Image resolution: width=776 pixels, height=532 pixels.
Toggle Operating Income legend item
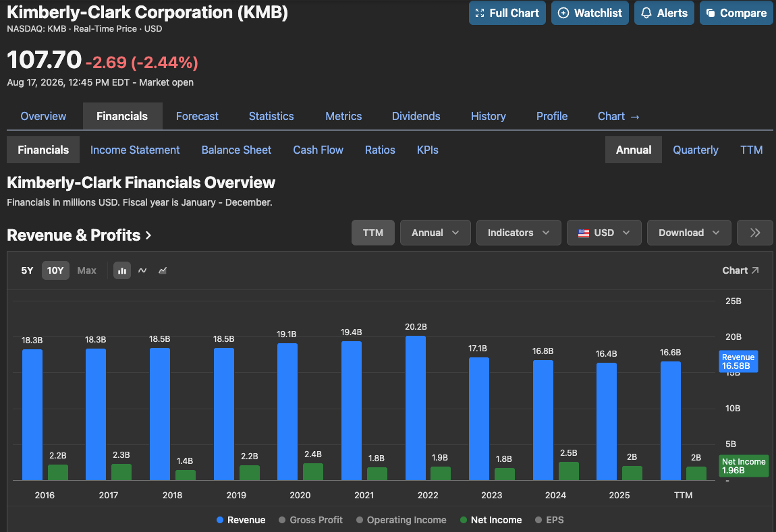401,520
